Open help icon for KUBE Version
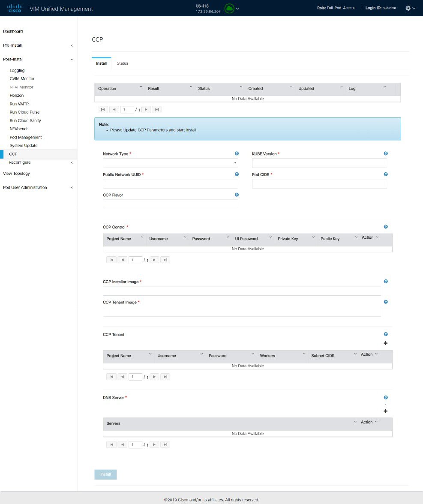This screenshot has width=423, height=504. click(386, 153)
